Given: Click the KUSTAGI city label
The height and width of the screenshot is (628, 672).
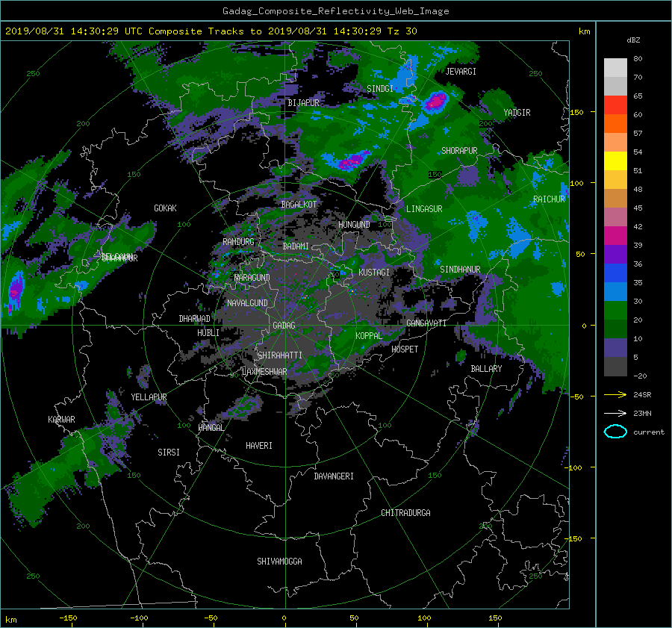Looking at the screenshot, I should click(x=374, y=273).
